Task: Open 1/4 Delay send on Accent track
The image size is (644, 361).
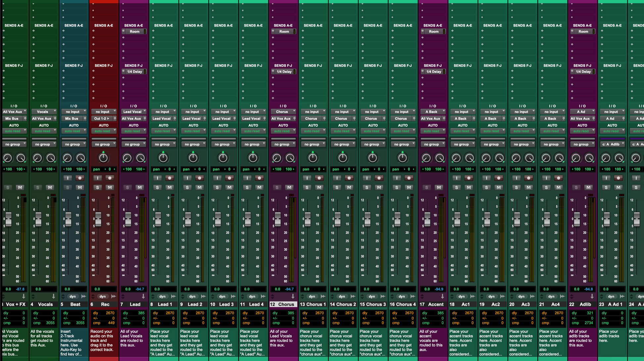Action: coord(433,72)
